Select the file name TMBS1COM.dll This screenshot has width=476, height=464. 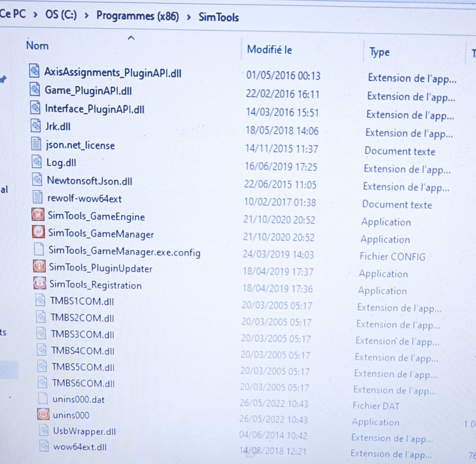(82, 301)
